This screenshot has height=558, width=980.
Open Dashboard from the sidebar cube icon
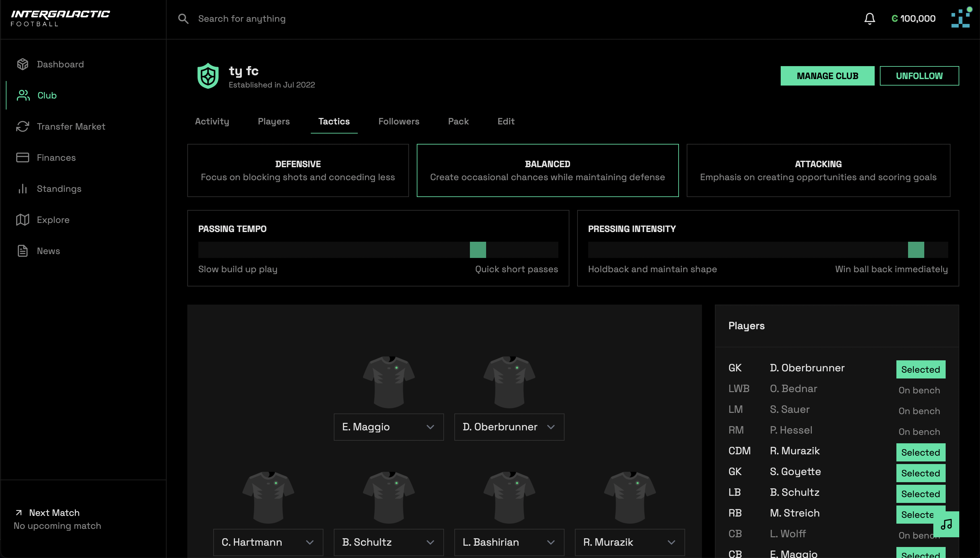(23, 64)
